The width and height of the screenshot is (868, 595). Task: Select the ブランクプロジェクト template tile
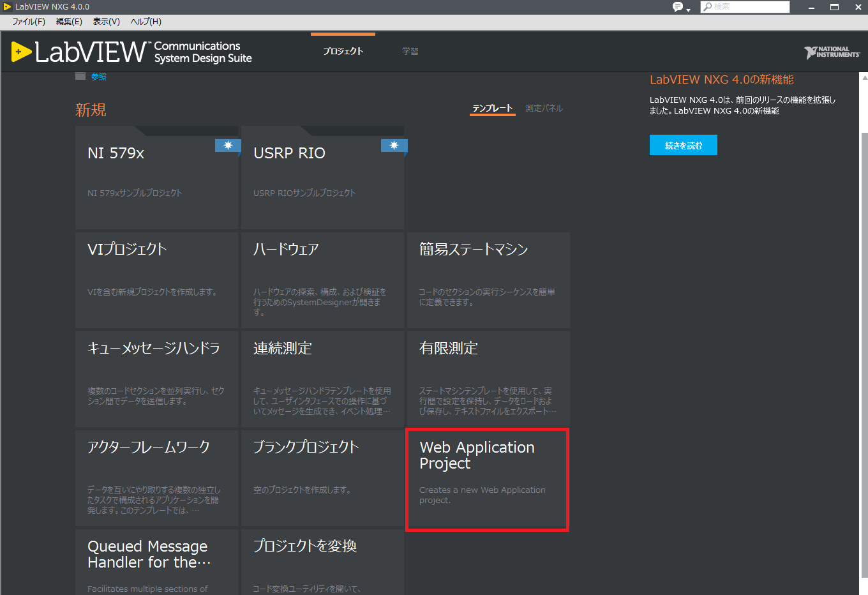pyautogui.click(x=322, y=478)
